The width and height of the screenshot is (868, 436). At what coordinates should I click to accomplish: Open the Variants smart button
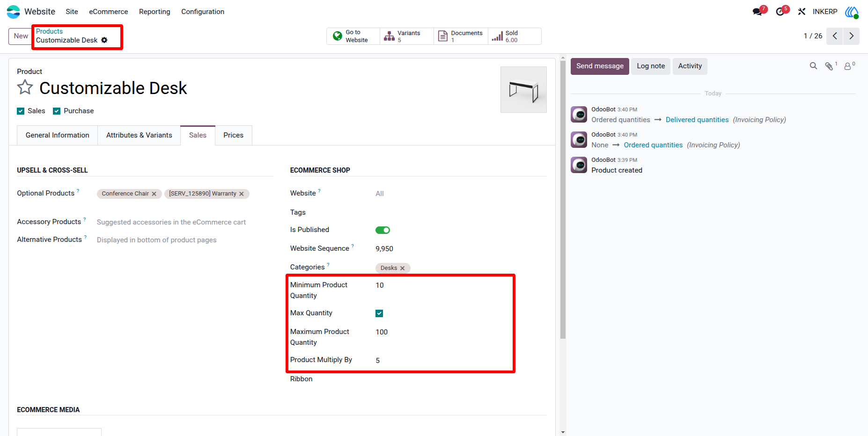(407, 36)
